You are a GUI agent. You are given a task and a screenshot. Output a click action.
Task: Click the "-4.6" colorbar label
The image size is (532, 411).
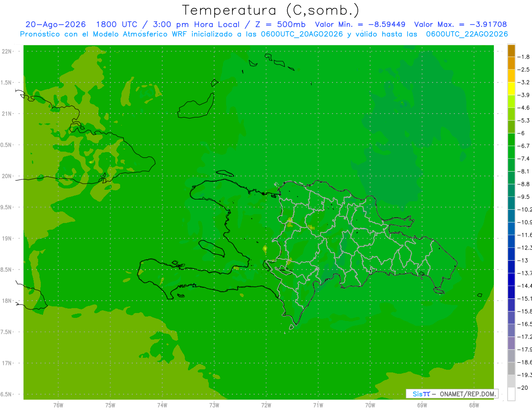pyautogui.click(x=524, y=108)
